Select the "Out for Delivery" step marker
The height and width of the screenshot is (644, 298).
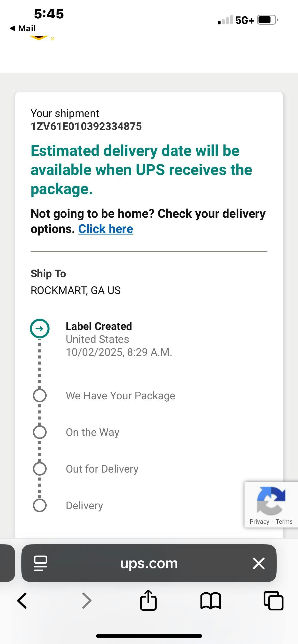coord(40,469)
